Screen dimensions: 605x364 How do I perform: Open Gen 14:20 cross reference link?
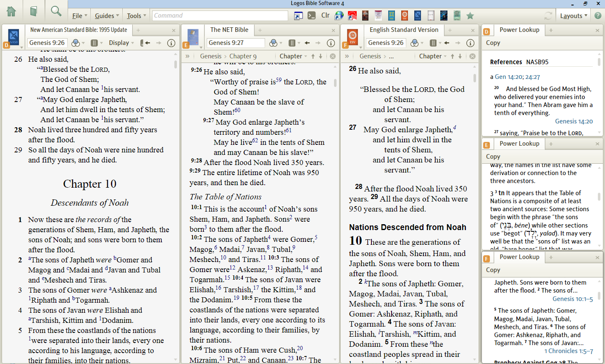coord(509,77)
